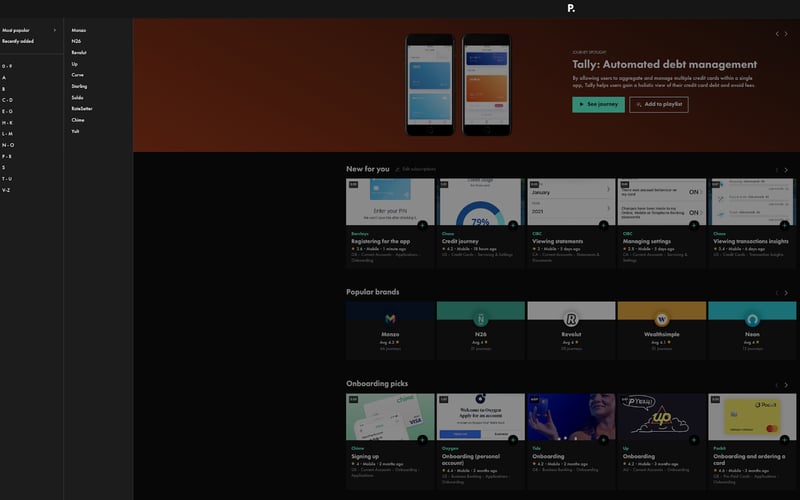Screen dimensions: 800x500
Task: Open the S brand index
Action: 4,167
